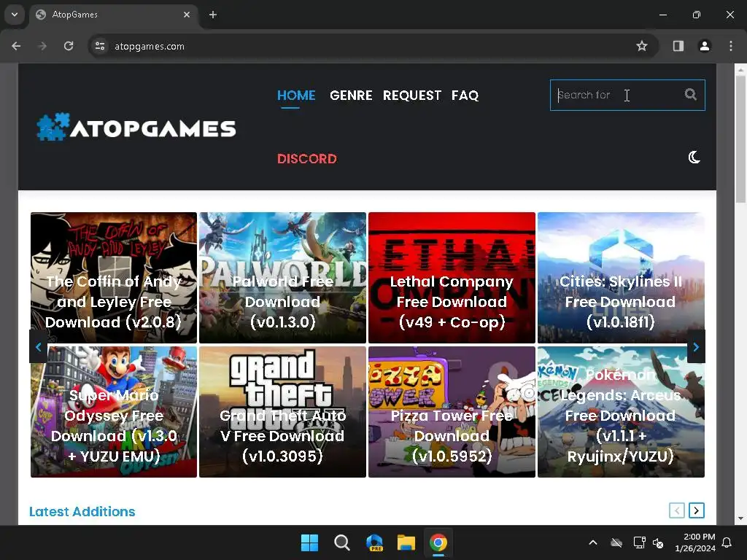The width and height of the screenshot is (747, 560).
Task: Open Super Mario Odyssey download card
Action: [113, 412]
